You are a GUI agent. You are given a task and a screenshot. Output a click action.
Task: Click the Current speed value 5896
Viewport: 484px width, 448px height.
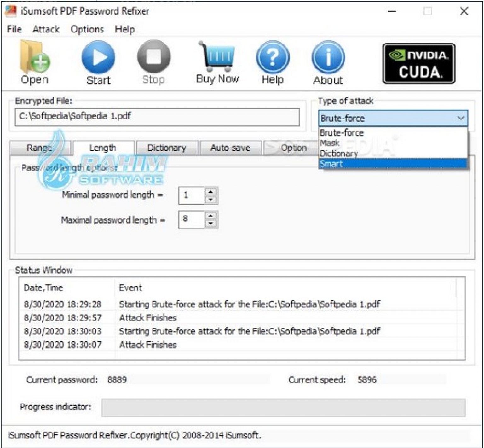tap(367, 380)
